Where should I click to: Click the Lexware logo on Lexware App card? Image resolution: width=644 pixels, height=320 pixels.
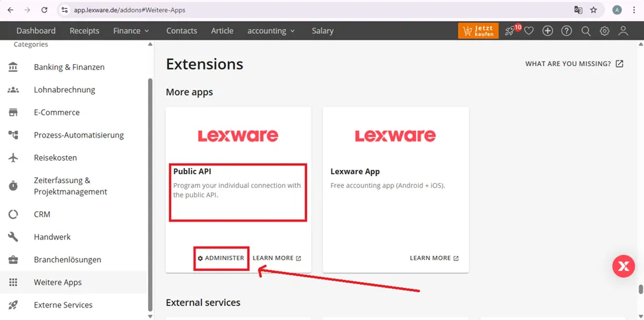click(395, 136)
